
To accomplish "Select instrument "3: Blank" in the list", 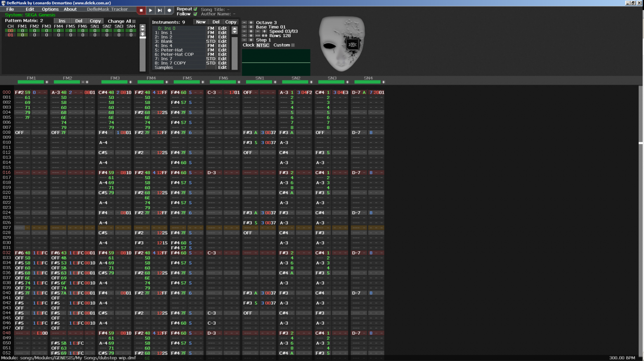I will pyautogui.click(x=180, y=41).
